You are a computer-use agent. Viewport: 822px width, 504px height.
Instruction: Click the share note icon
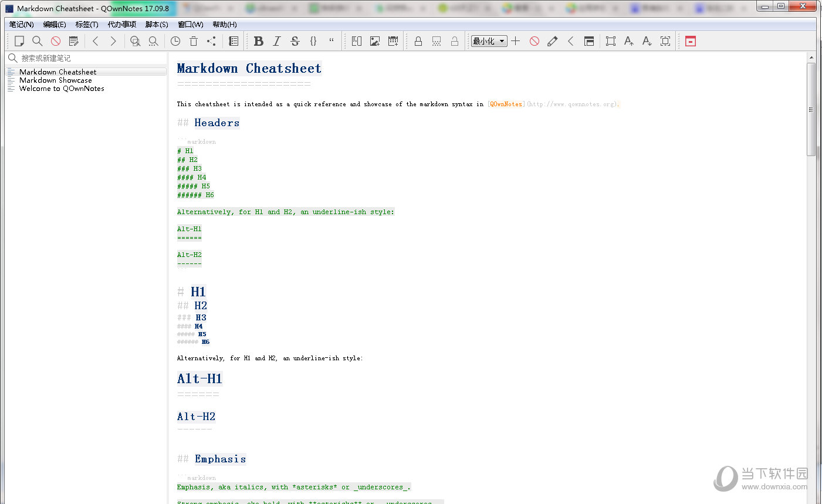point(211,41)
